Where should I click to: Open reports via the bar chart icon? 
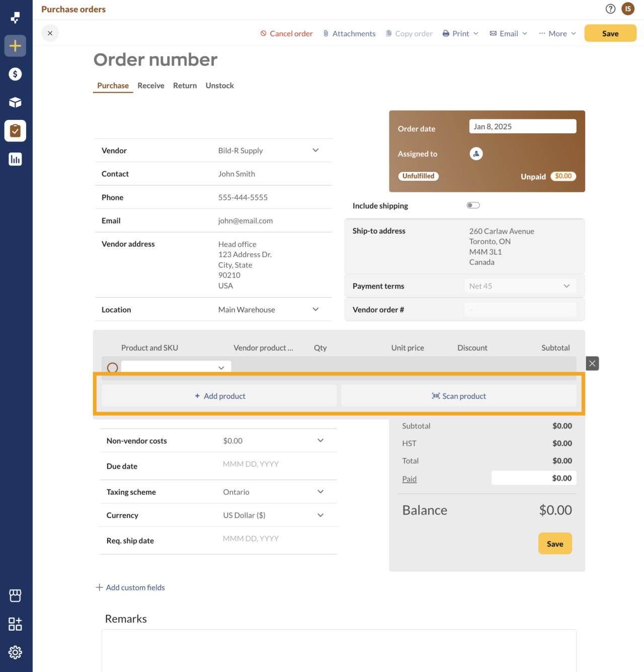(15, 159)
